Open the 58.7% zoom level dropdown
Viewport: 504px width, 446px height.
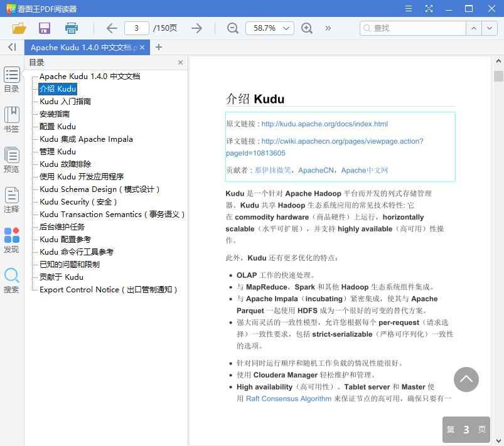(x=270, y=28)
